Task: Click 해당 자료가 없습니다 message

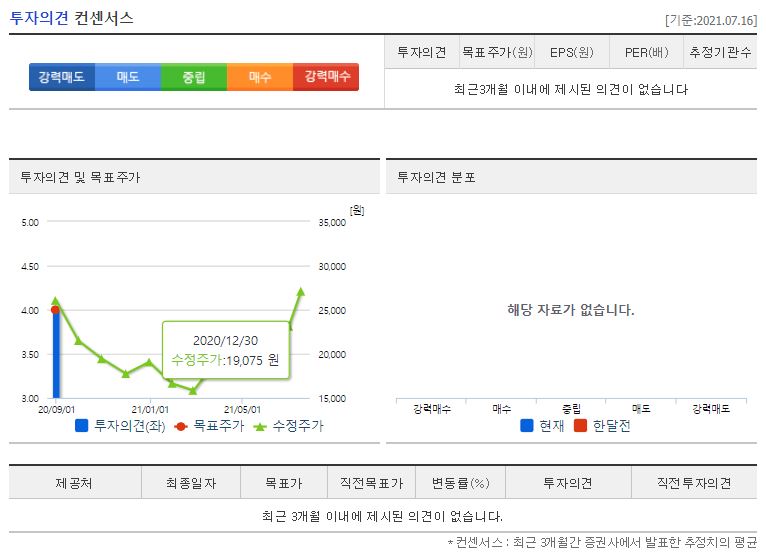Action: point(571,310)
